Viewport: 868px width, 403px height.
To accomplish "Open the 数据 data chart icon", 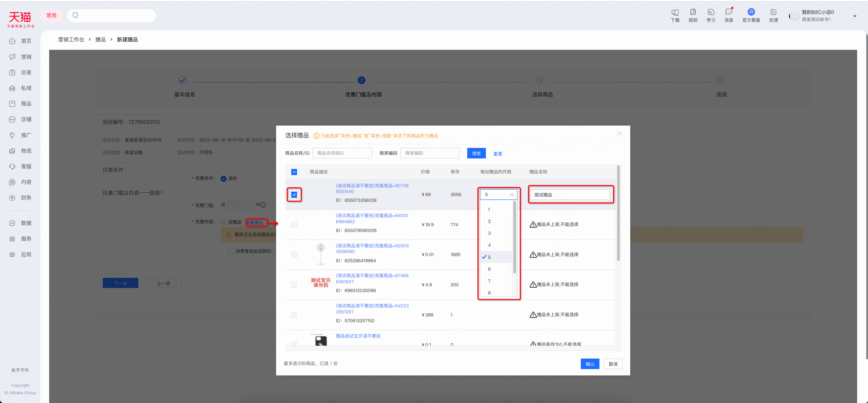I will tap(12, 223).
